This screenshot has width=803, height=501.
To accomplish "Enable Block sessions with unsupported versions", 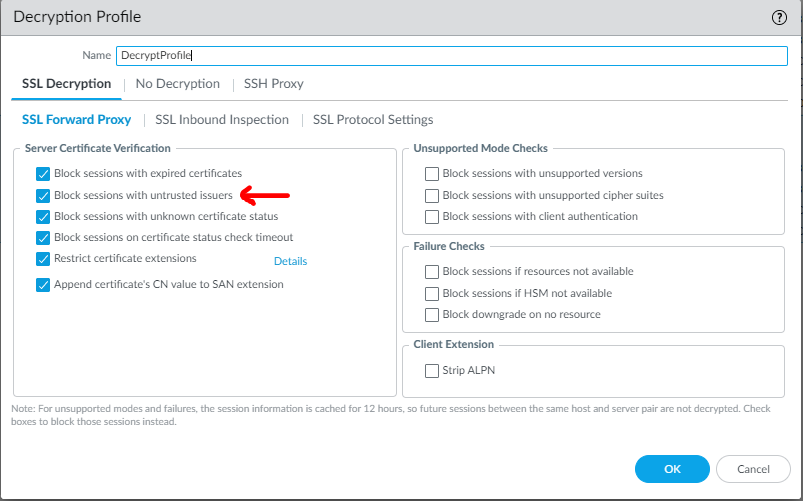I will pyautogui.click(x=432, y=174).
